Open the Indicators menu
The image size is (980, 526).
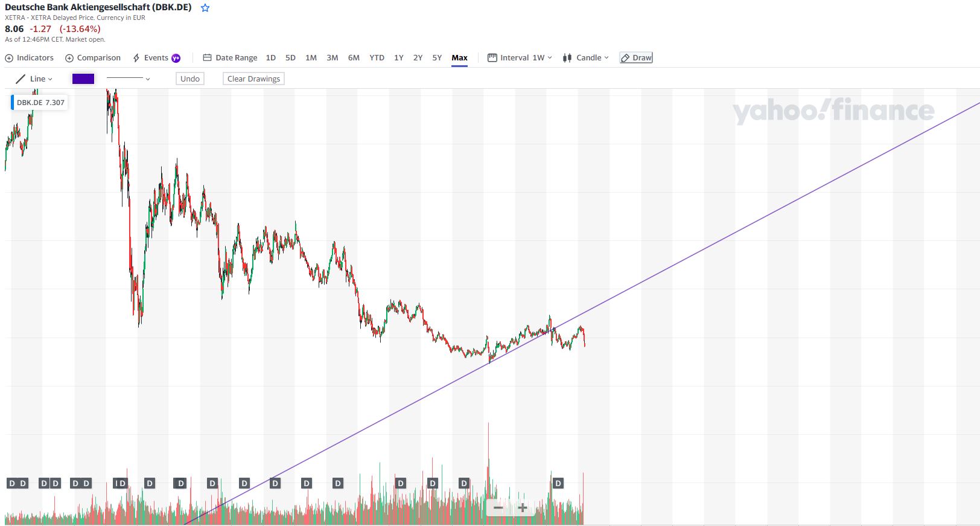(x=29, y=58)
